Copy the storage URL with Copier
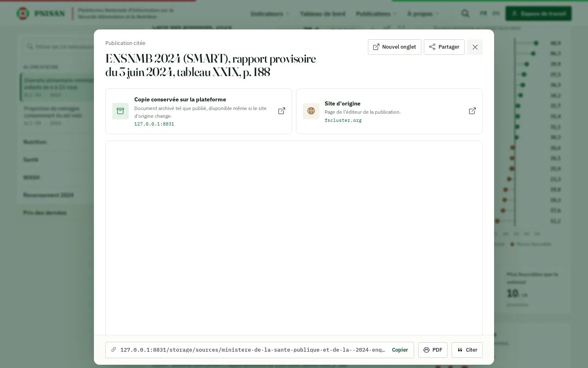588x368 pixels. click(400, 350)
